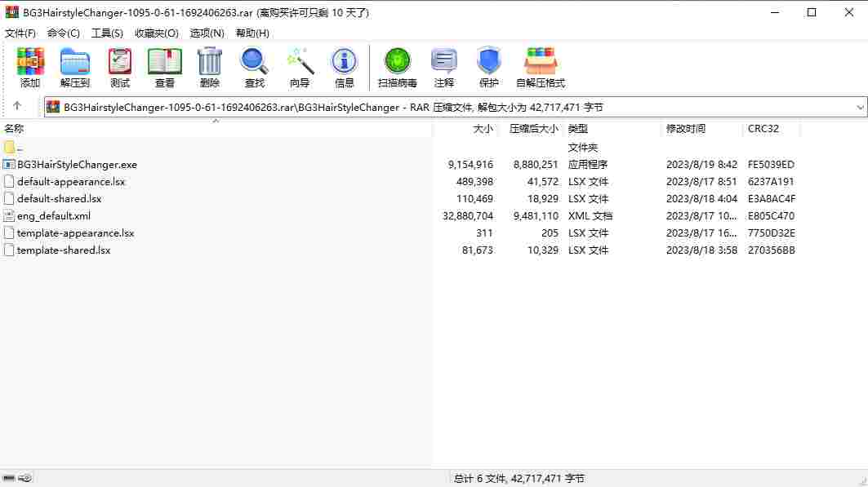This screenshot has width=868, height=487.
Task: Click size value 32,880,704
Action: (x=468, y=216)
